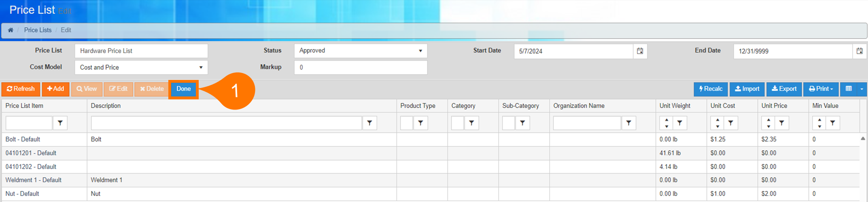Go to Price Lists breadcrumb link
This screenshot has height=202, width=868.
pyautogui.click(x=38, y=30)
